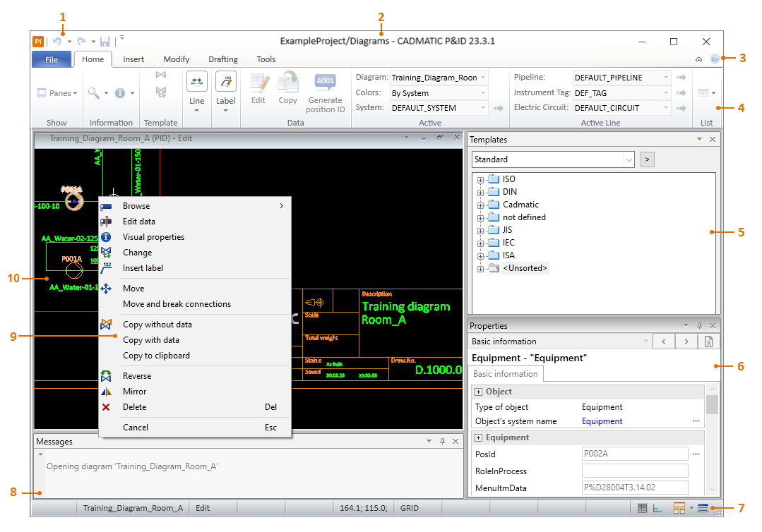Open the Standard templates dropdown

click(628, 159)
